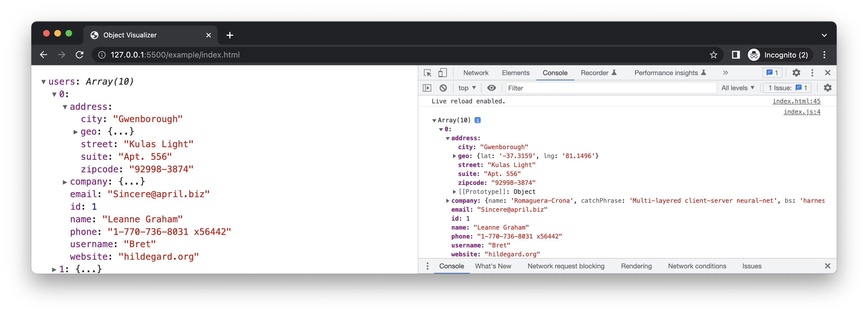
Task: Open the All levels log dropdown
Action: (738, 88)
